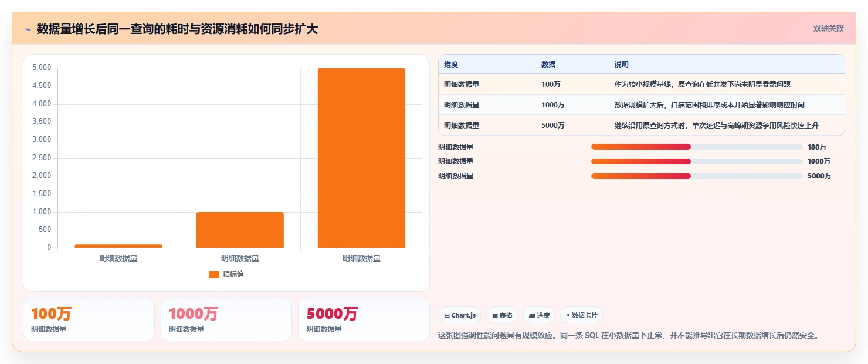This screenshot has height=364, width=868.
Task: Click the middle chart bar reaching 1,000
Action: tap(240, 230)
